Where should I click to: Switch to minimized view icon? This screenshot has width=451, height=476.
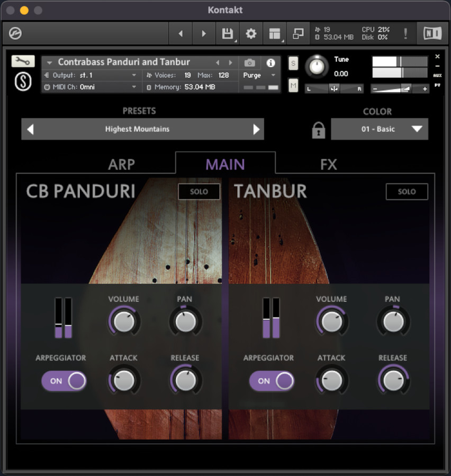[x=298, y=33]
